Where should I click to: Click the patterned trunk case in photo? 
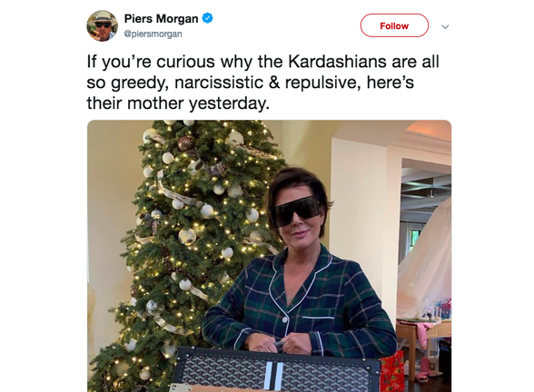(275, 370)
